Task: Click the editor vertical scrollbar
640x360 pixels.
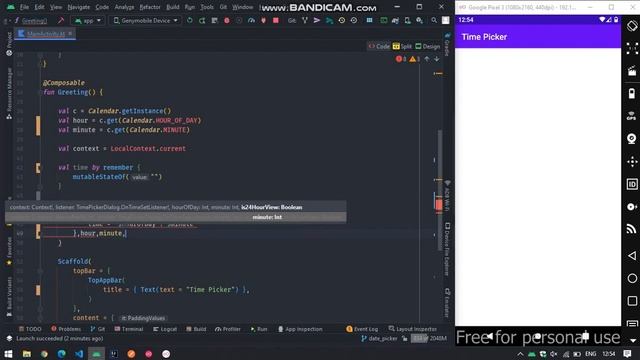Action: pos(440,190)
